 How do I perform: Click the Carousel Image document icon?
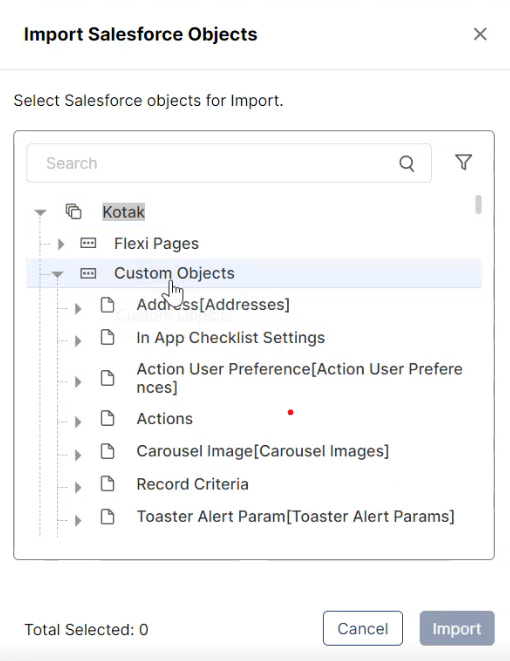tap(107, 451)
